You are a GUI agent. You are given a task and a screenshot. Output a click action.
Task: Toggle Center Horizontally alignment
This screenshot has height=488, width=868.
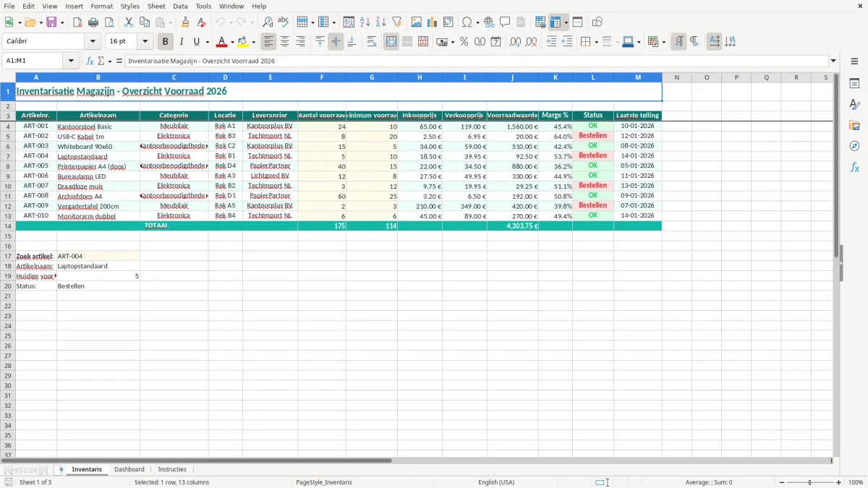point(284,42)
